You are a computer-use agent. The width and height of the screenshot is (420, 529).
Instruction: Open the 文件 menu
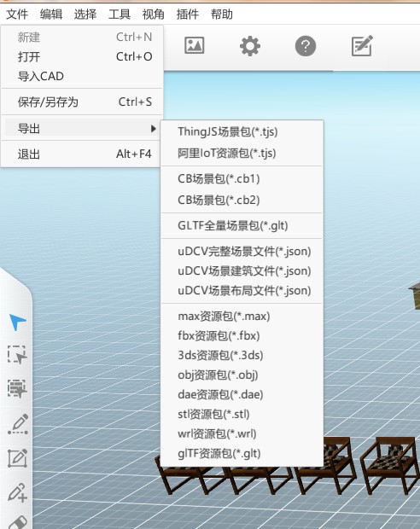coord(17,15)
